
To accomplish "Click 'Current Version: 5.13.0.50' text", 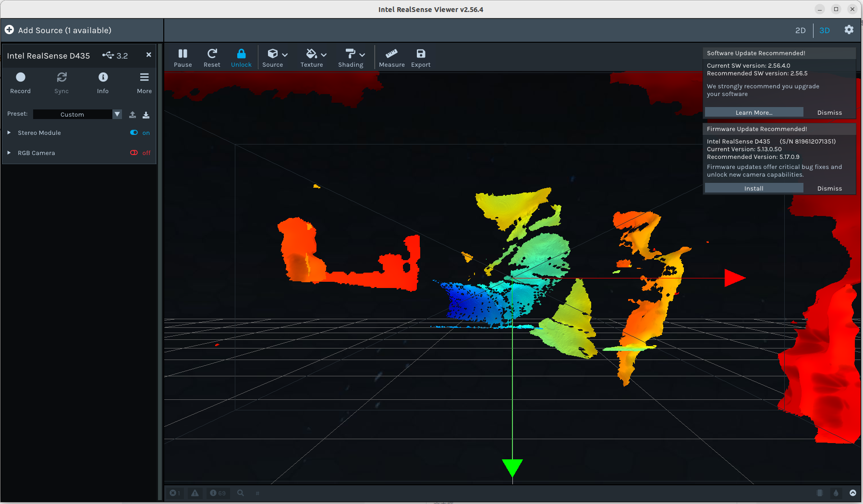I will [x=744, y=149].
